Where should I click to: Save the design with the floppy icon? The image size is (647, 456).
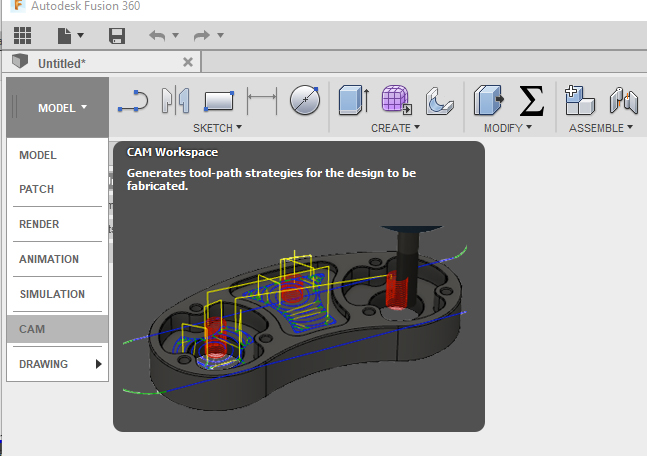click(117, 36)
